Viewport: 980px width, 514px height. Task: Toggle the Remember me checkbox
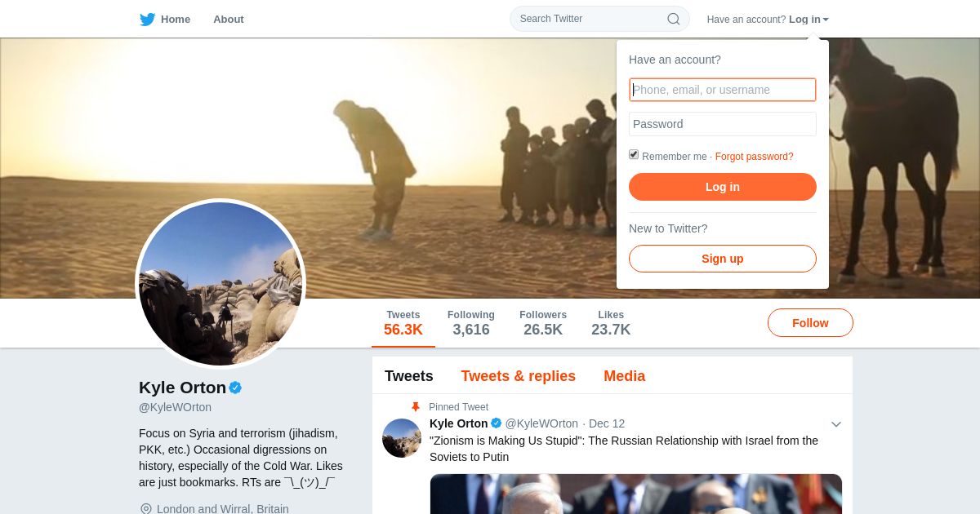tap(634, 154)
